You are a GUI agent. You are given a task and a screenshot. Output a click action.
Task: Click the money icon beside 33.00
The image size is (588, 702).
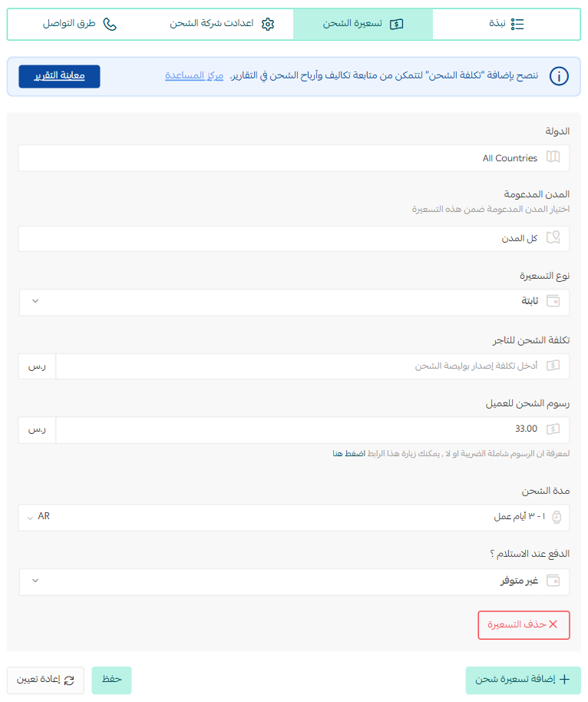pos(553,429)
